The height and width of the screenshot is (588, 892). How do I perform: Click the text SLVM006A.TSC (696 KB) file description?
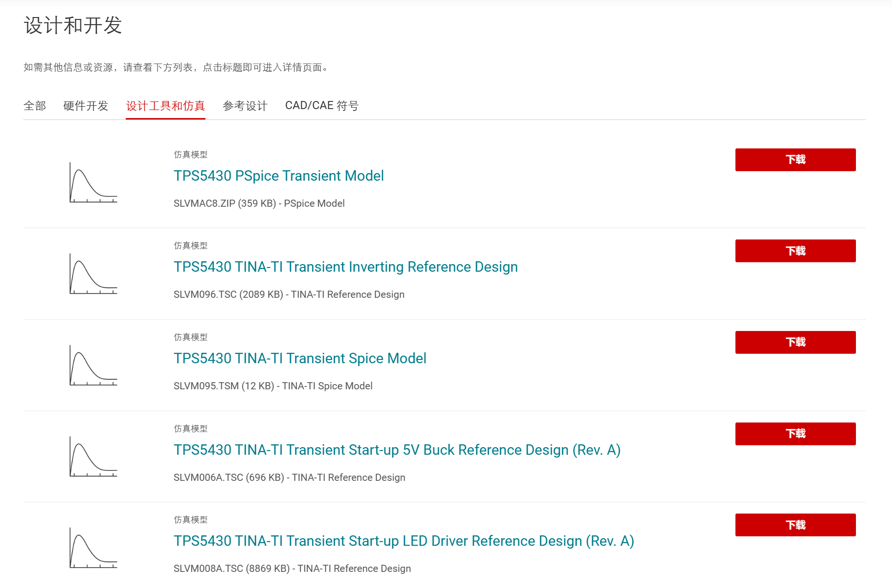[x=289, y=478]
